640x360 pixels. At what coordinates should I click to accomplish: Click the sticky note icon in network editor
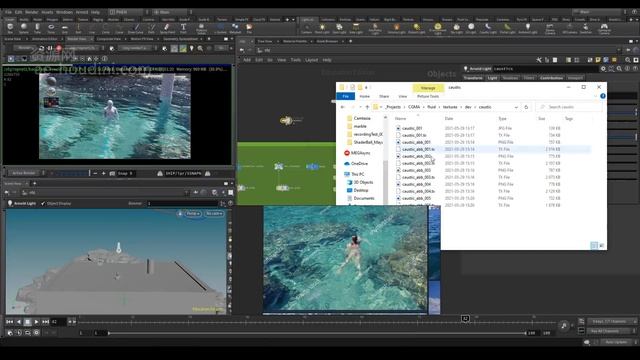(598, 60)
